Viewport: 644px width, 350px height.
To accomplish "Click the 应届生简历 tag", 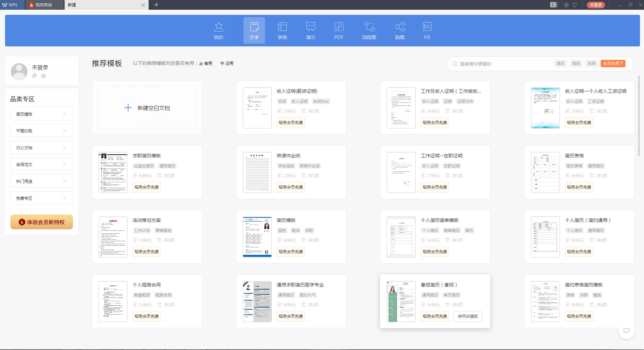I will pos(144,166).
